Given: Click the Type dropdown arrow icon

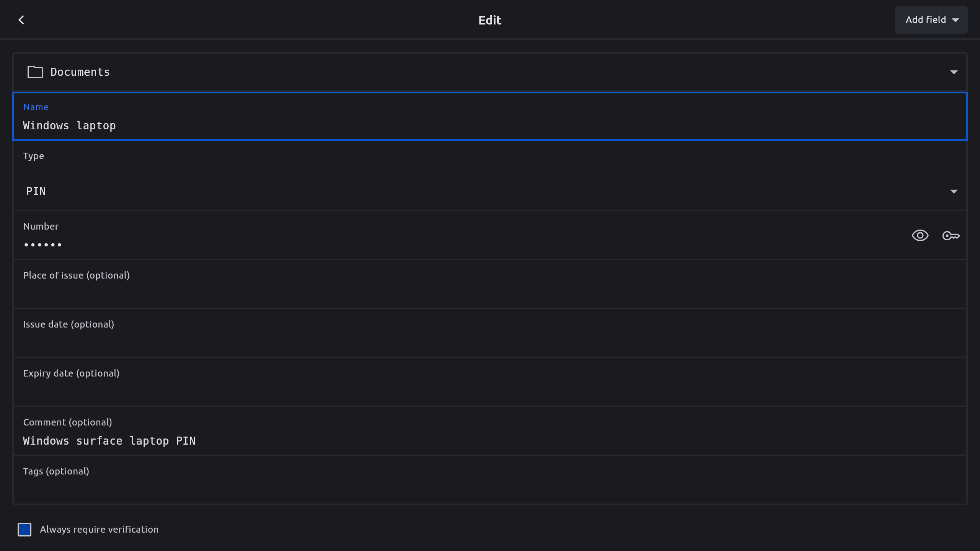Looking at the screenshot, I should pyautogui.click(x=954, y=191).
